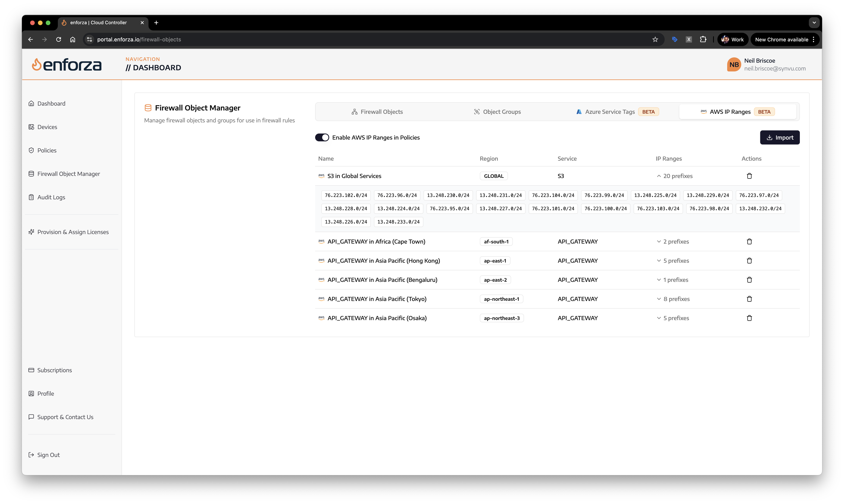Click the Chrome extensions puzzle icon

coord(703,39)
